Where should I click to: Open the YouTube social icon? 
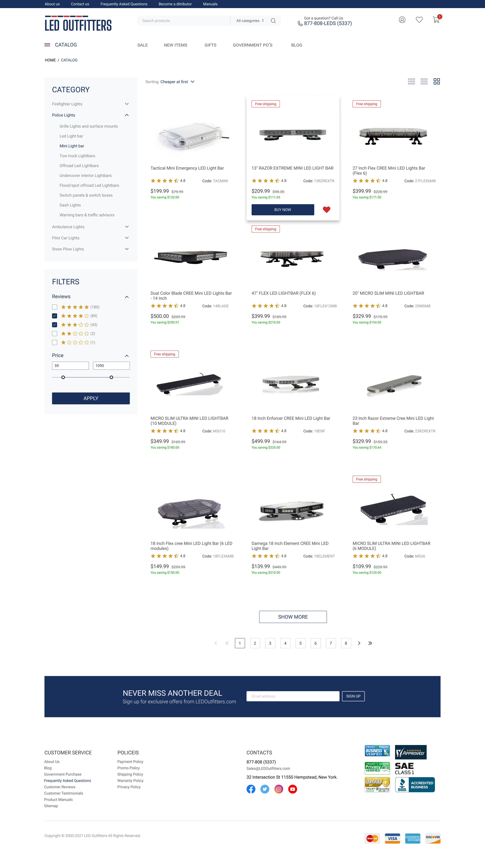point(293,789)
